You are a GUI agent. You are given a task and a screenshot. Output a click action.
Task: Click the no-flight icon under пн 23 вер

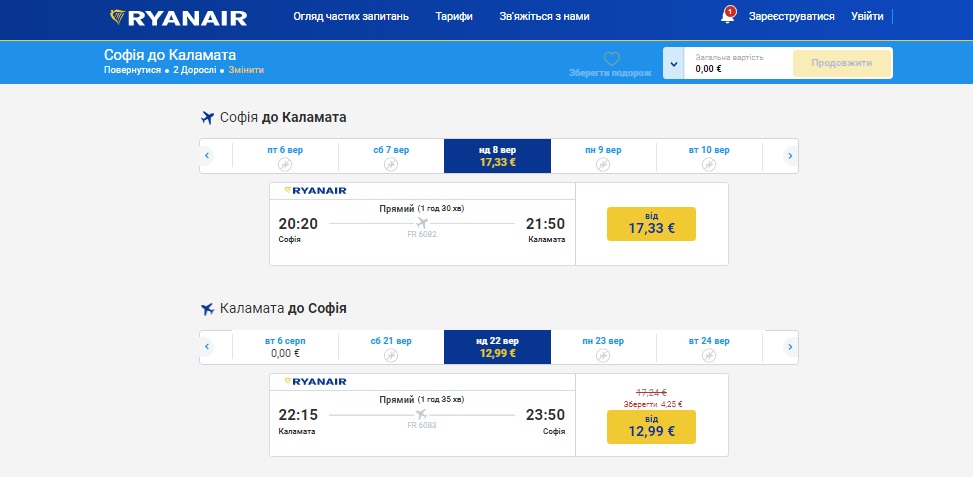point(603,355)
